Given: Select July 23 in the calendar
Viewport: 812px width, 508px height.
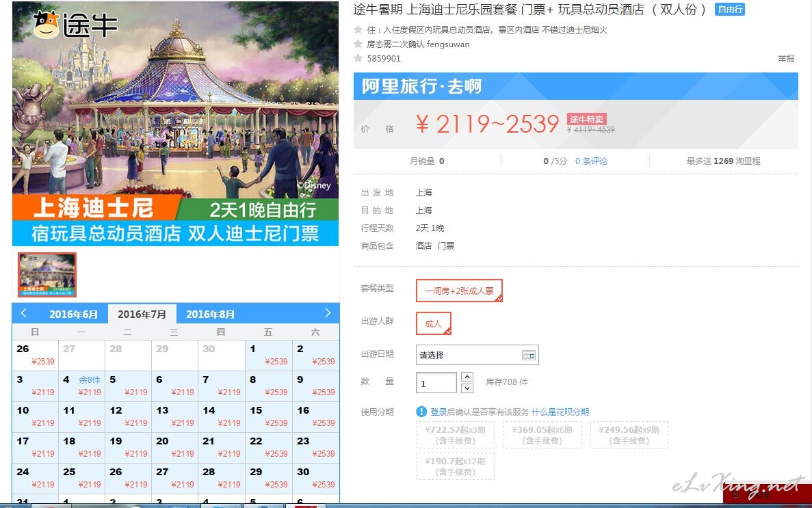Looking at the screenshot, I should tap(315, 447).
